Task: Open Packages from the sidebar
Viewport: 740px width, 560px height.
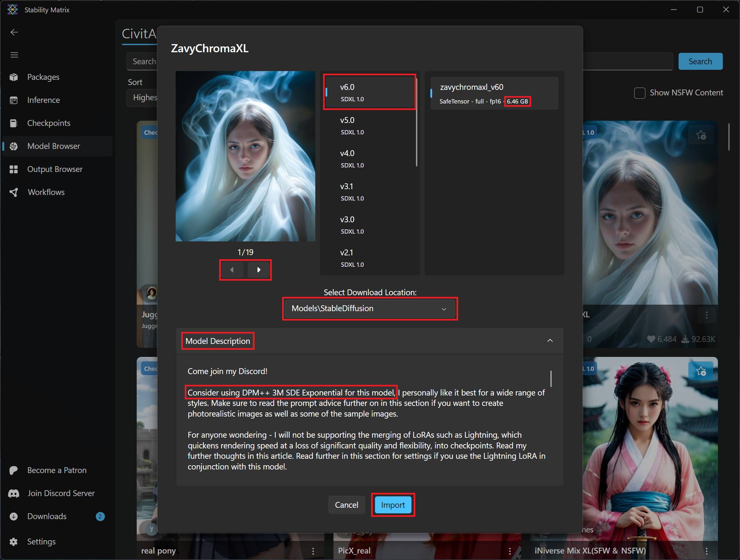Action: point(43,77)
